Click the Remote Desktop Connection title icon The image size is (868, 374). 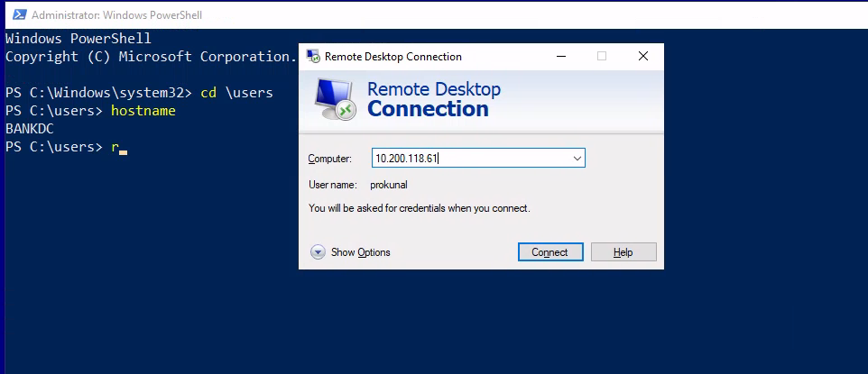click(x=313, y=56)
